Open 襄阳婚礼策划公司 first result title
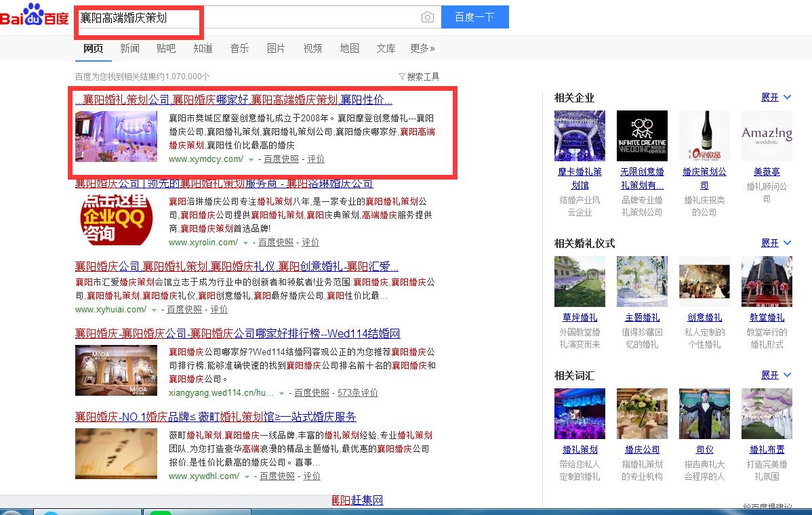The height and width of the screenshot is (515, 812). pos(234,100)
